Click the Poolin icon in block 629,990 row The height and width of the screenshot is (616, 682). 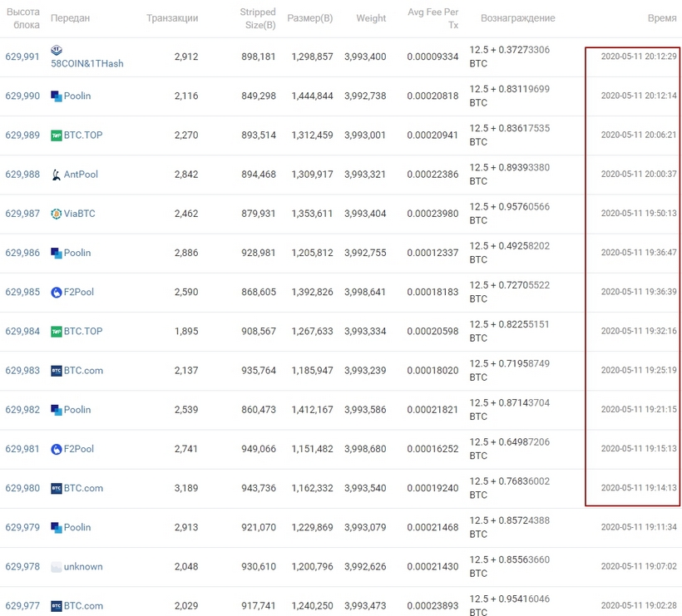(57, 96)
